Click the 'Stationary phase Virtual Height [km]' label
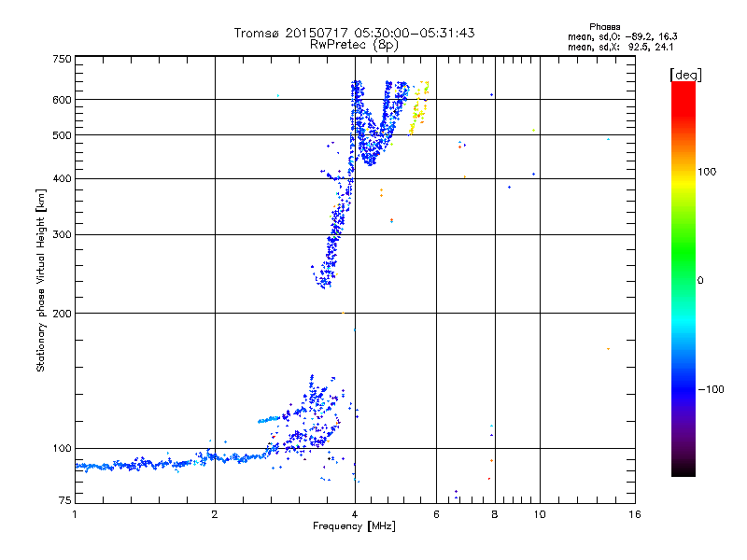The image size is (747, 560). click(41, 280)
